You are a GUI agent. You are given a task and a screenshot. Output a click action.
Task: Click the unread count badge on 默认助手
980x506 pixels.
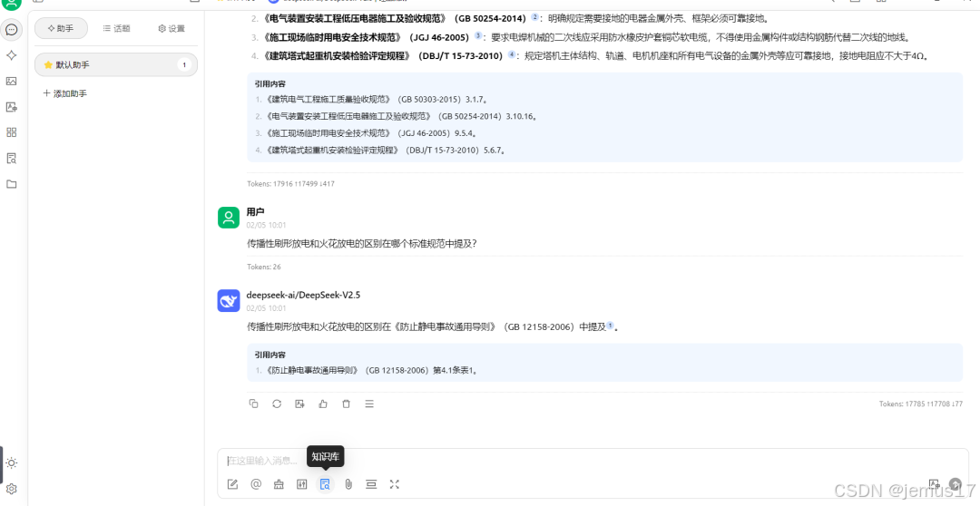[183, 65]
